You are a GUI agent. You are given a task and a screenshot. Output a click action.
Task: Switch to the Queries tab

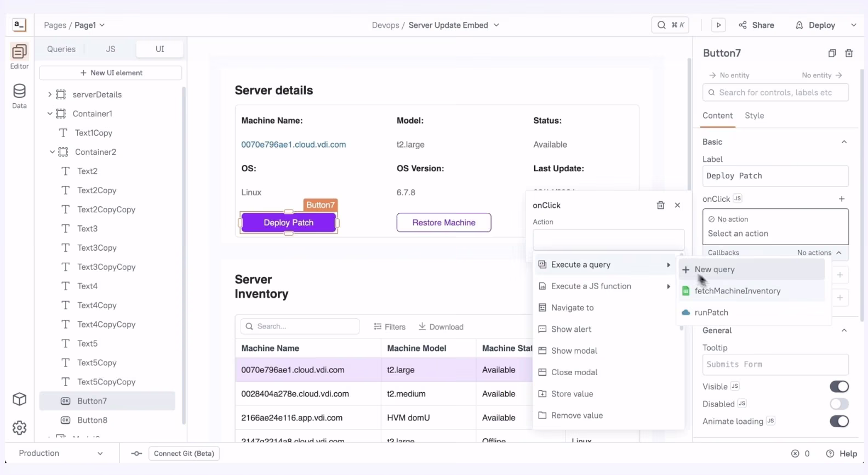coord(61,49)
